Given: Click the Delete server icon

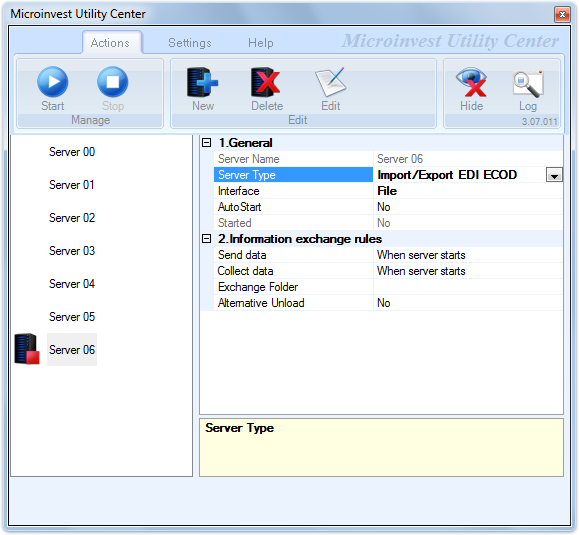Looking at the screenshot, I should 266,82.
